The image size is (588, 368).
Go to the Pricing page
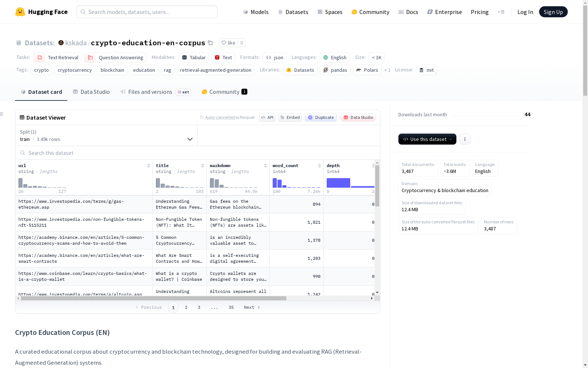click(480, 12)
